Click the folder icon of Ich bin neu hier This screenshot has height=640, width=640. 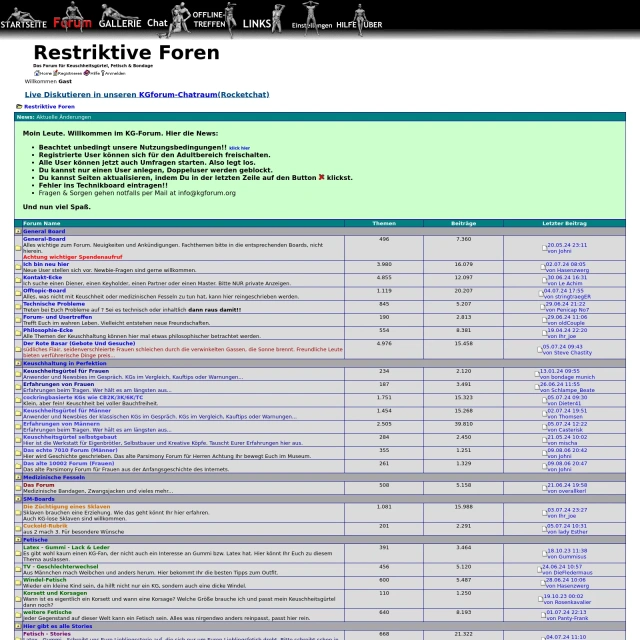pyautogui.click(x=18, y=267)
